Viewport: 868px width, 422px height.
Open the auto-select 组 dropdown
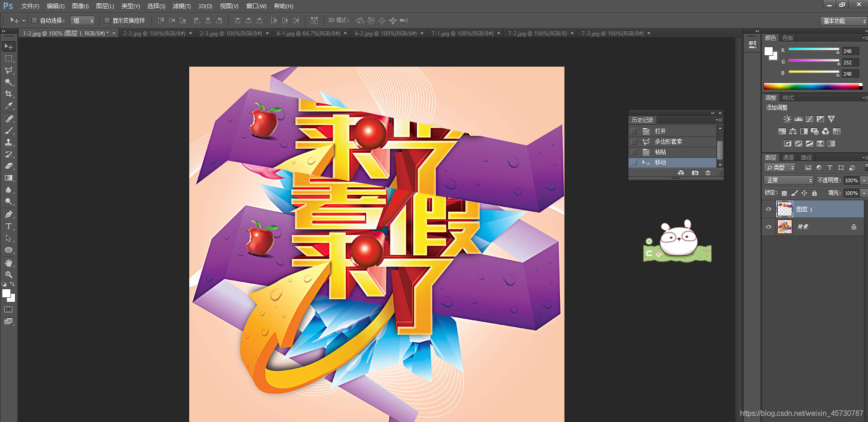pyautogui.click(x=83, y=20)
